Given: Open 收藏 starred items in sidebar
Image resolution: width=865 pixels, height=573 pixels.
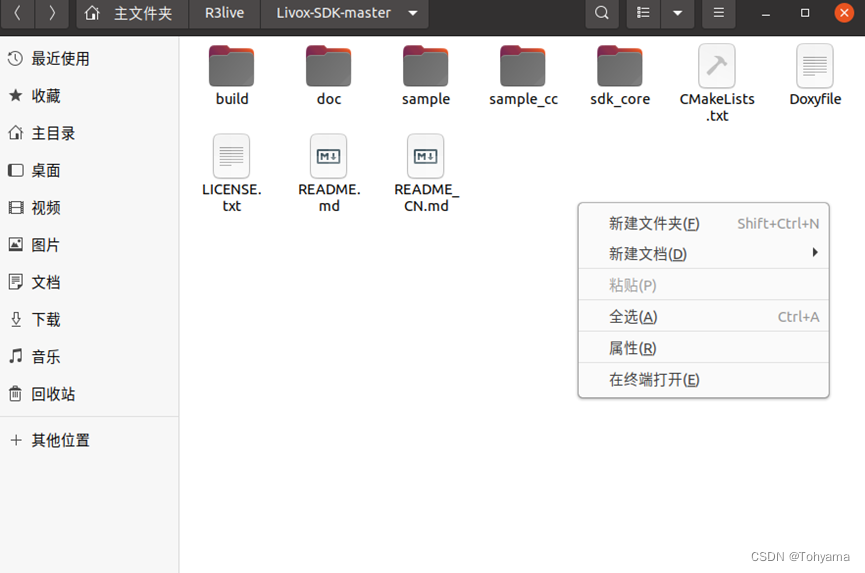Looking at the screenshot, I should tap(89, 96).
